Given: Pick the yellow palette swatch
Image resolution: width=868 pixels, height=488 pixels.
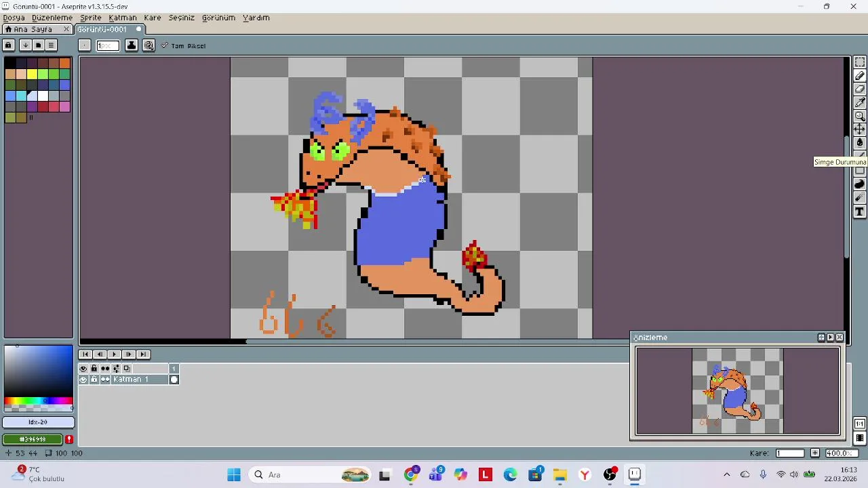Looking at the screenshot, I should tap(32, 74).
